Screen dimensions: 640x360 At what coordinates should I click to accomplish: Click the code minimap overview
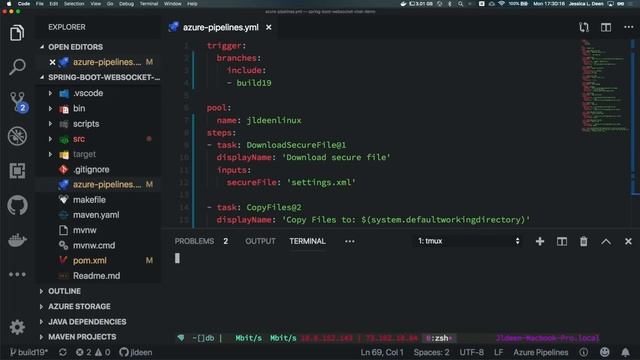pos(605,86)
